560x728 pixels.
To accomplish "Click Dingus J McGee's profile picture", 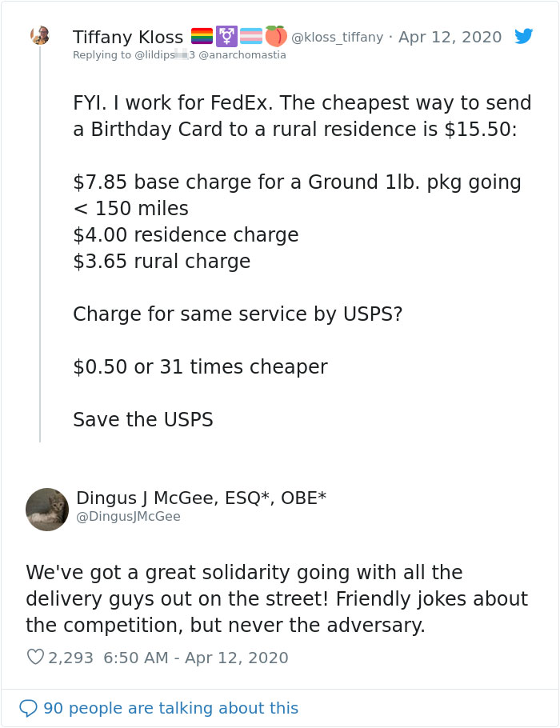I will tap(47, 509).
